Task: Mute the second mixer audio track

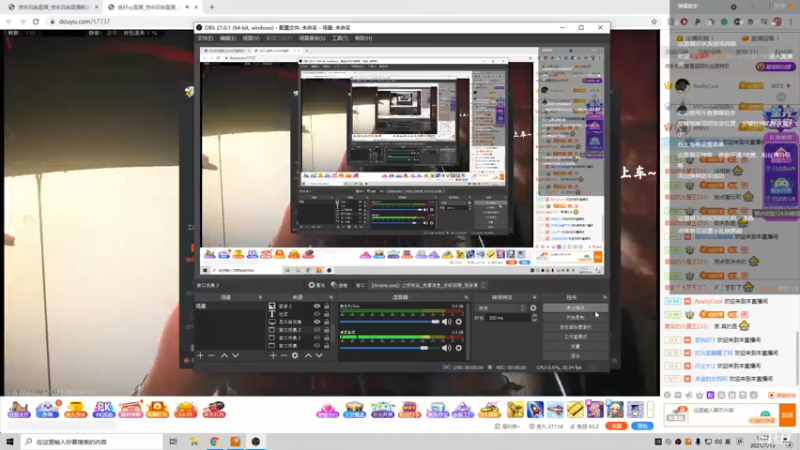Action: 446,348
